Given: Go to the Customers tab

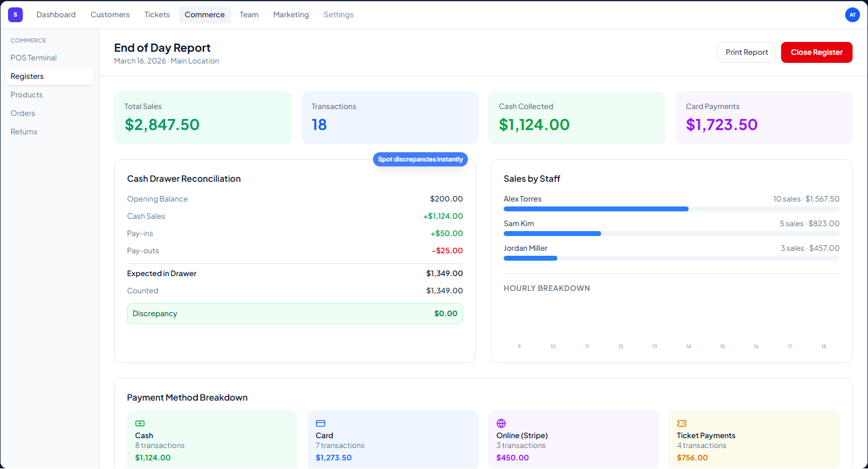Looking at the screenshot, I should pos(110,15).
